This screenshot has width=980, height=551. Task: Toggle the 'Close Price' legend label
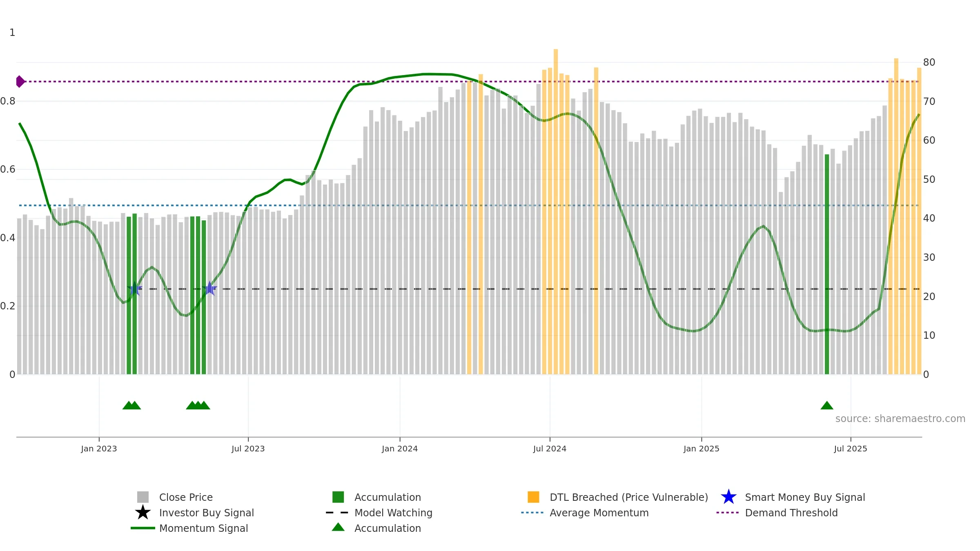coord(186,497)
